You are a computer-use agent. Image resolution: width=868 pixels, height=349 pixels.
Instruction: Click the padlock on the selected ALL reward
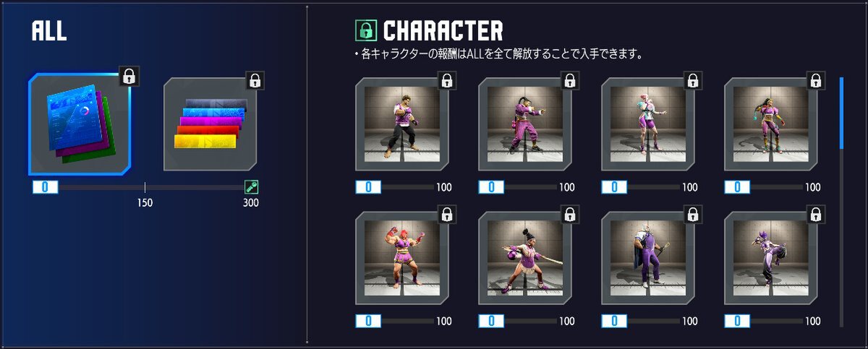[128, 76]
